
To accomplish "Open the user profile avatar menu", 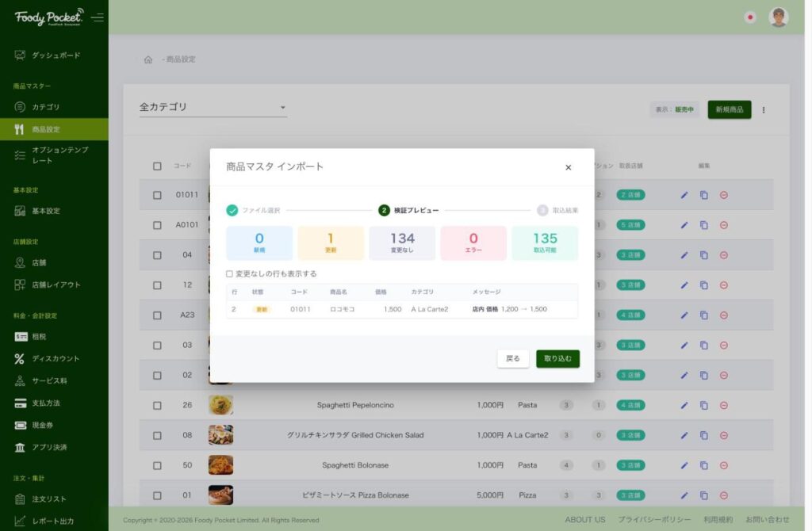I will coord(778,17).
